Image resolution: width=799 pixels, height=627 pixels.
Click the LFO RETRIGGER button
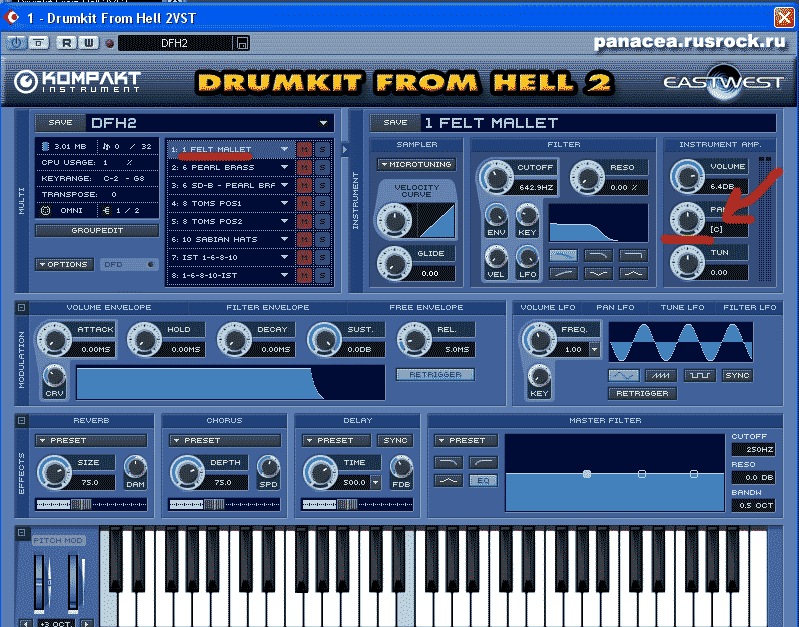click(x=642, y=394)
